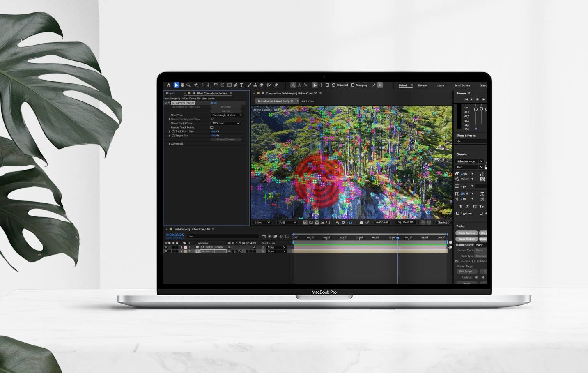Switch to the Learn workspace

pos(441,85)
